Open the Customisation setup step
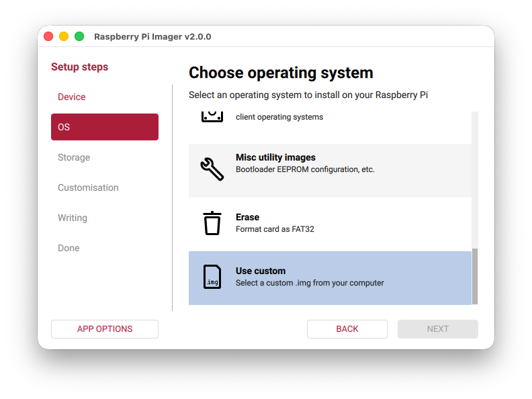Viewport: 532px width, 399px height. coord(105,187)
